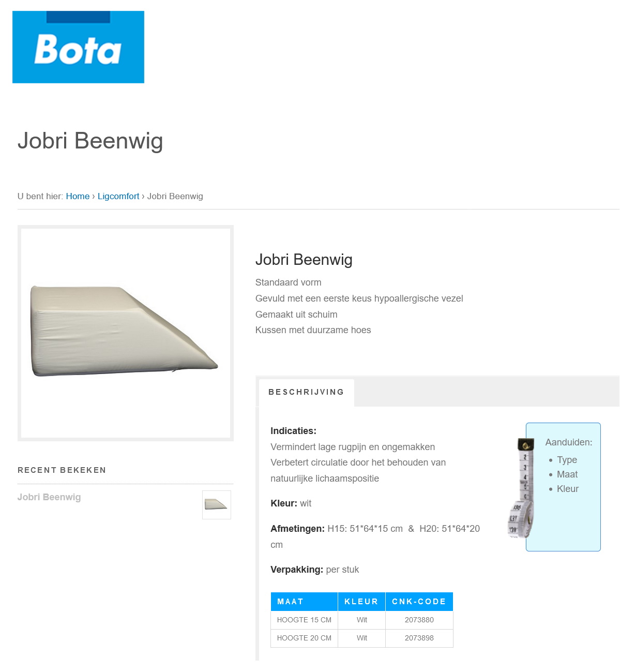Open Jobri Beenwig link under Recent Bekeken
Viewport: 620px width, 672px height.
point(49,497)
